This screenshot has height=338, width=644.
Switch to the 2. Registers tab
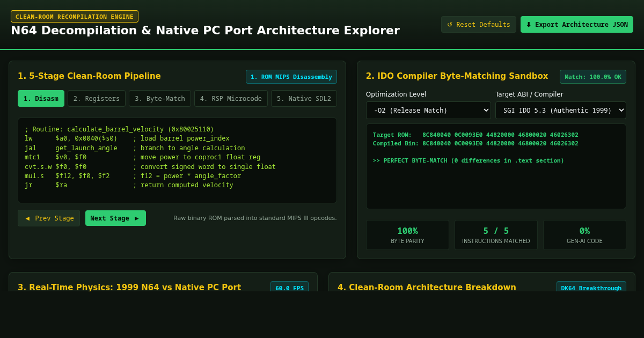pyautogui.click(x=97, y=99)
